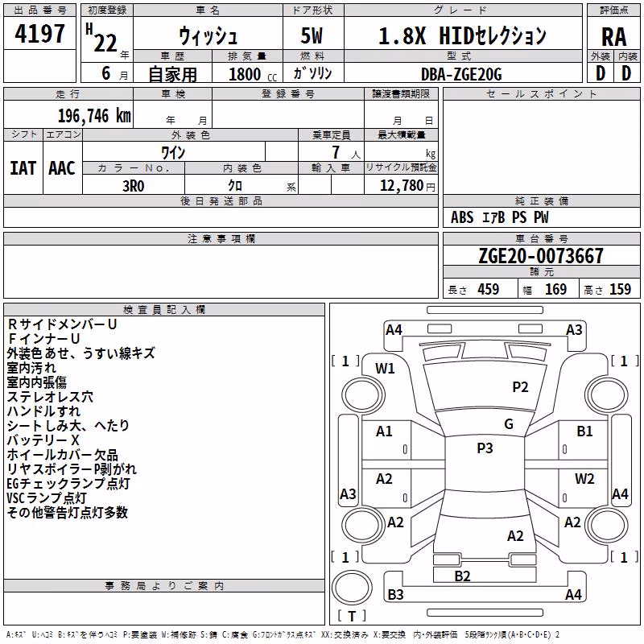Select the interior color クロ
This screenshot has height=644, width=644.
[235, 186]
